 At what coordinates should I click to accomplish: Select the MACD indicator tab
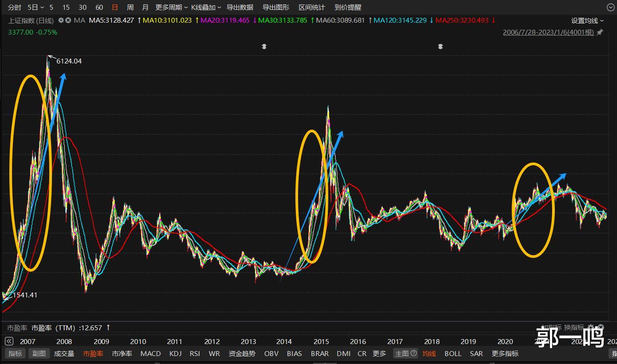click(x=151, y=353)
